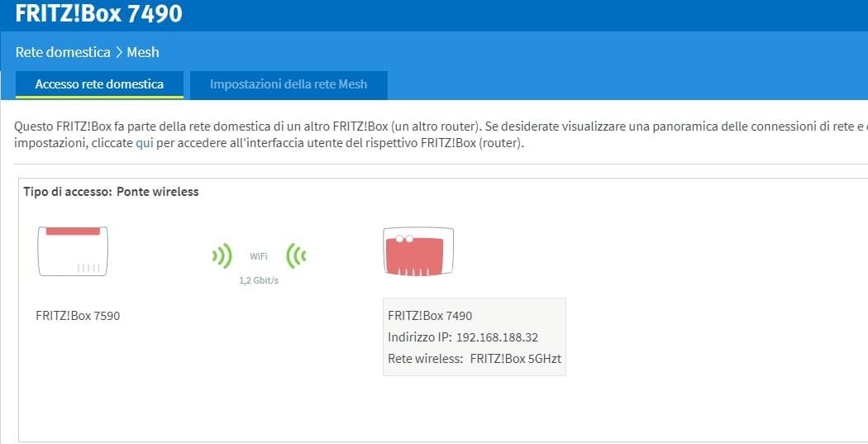Click the WiFi connection label
Image resolution: width=868 pixels, height=444 pixels.
(x=259, y=256)
